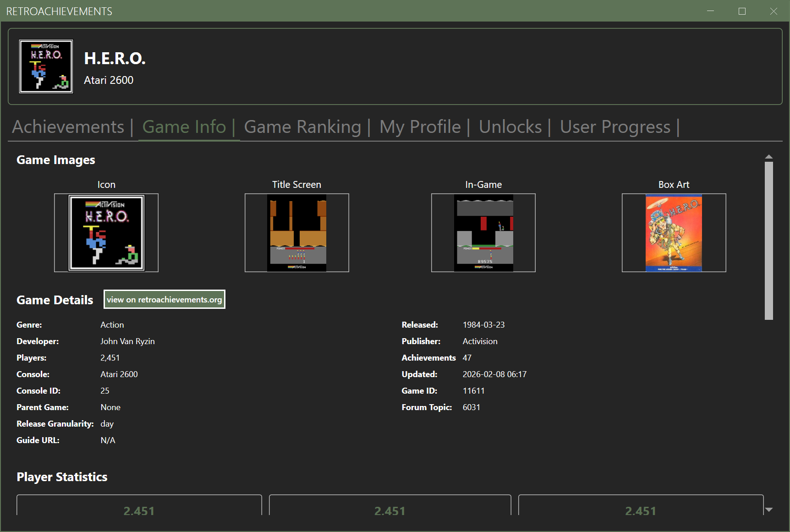
Task: Click the Game Details heading
Action: click(55, 300)
